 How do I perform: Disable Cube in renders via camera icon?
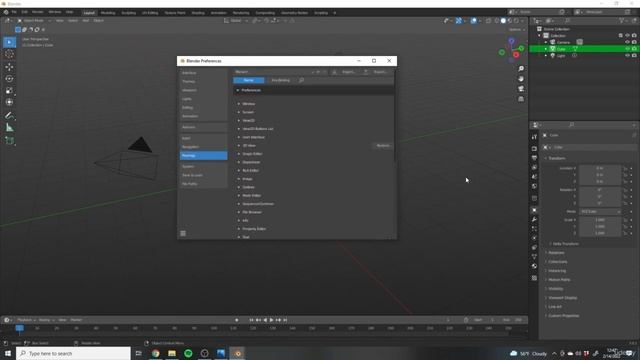coord(634,49)
